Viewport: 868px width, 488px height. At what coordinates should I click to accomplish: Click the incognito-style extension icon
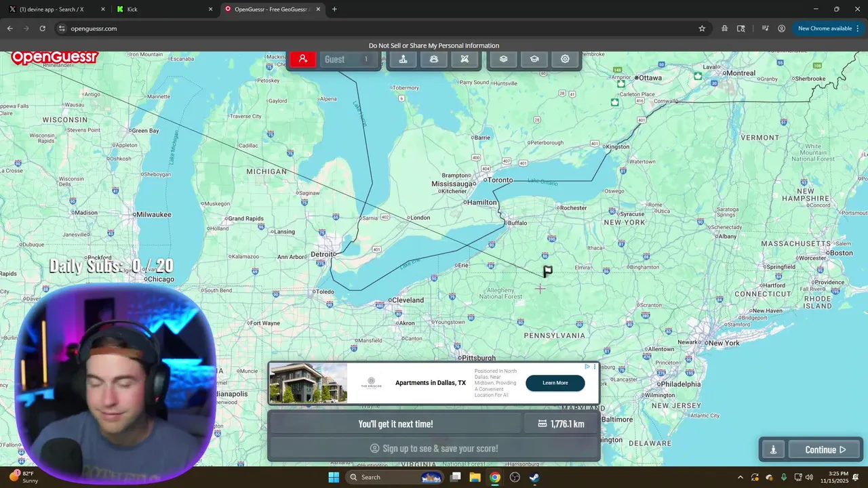tap(725, 28)
